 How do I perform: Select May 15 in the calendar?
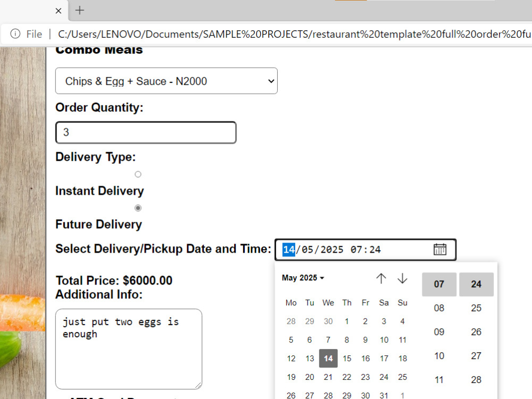[347, 358]
